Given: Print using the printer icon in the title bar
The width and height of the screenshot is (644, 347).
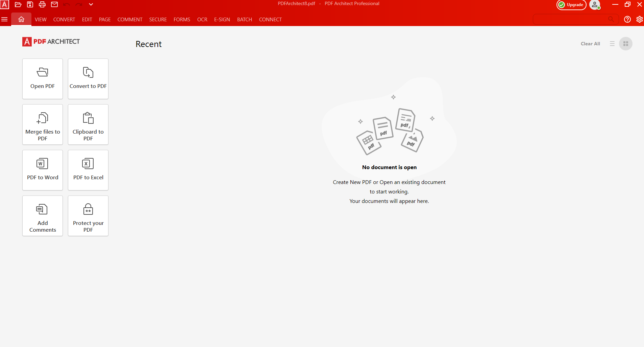Looking at the screenshot, I should point(42,4).
